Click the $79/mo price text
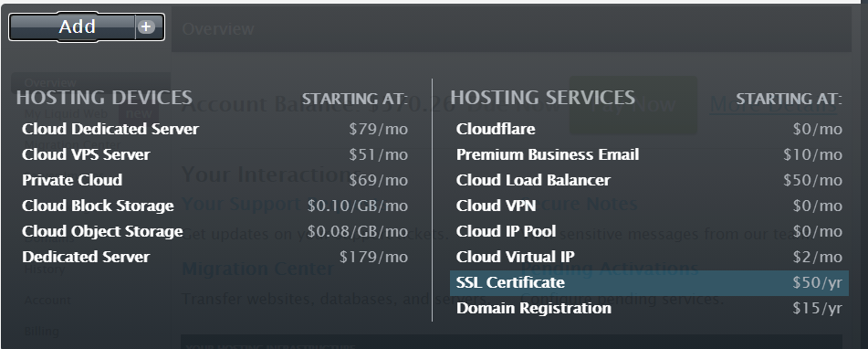Screen dimensions: 868x349 tap(378, 129)
